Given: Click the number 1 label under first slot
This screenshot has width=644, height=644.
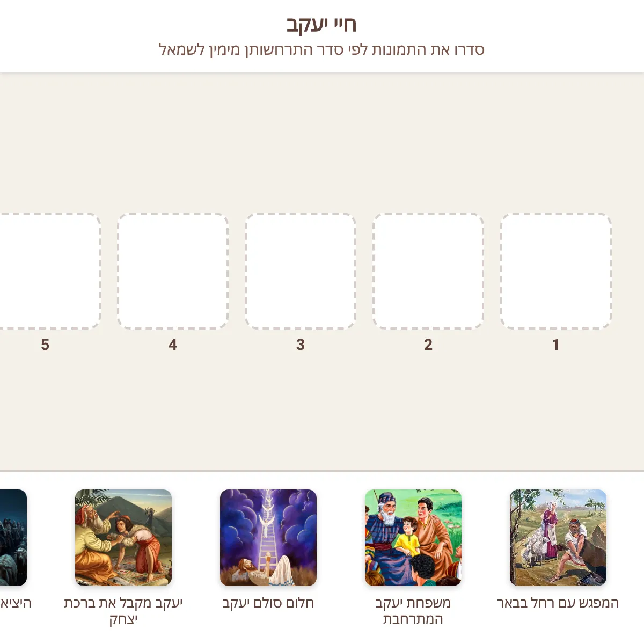Looking at the screenshot, I should (x=555, y=345).
